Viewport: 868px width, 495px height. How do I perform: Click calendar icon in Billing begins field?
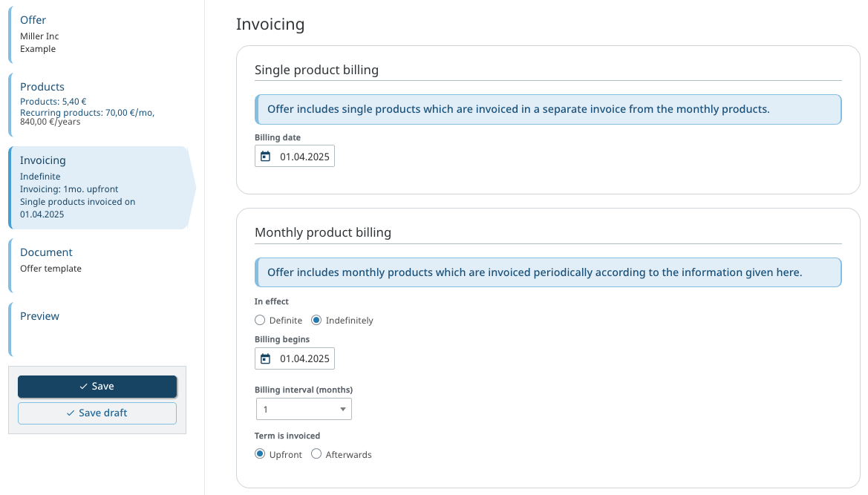(266, 359)
